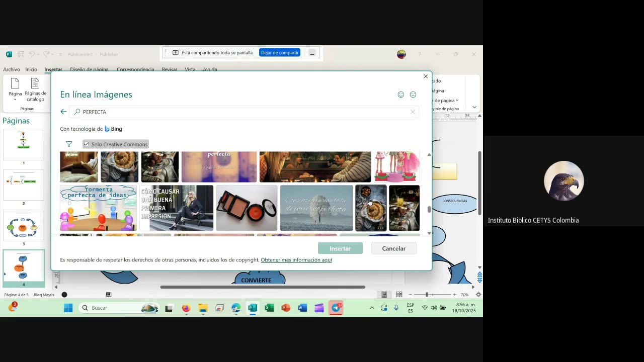Open Excel from the taskbar
Screen dimensions: 644x362
[x=269, y=308]
